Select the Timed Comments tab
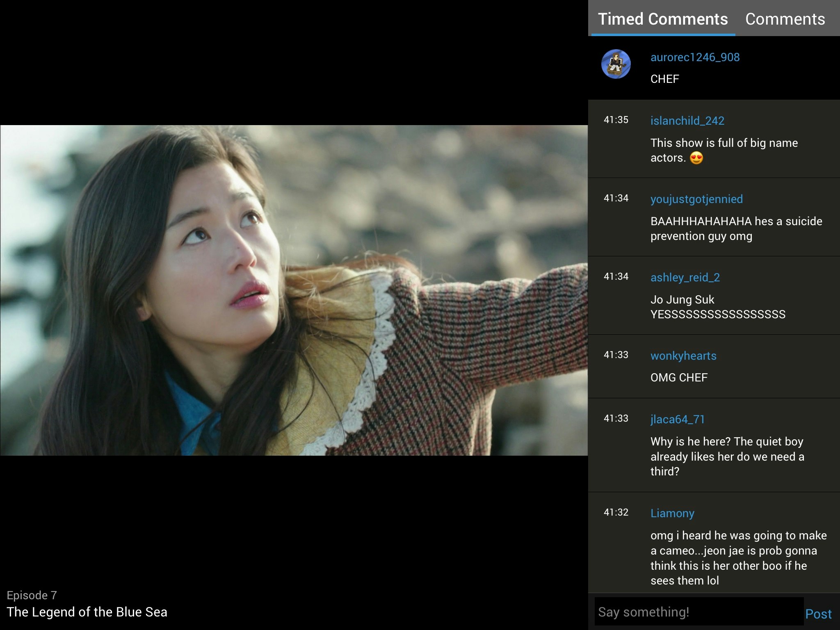840x630 pixels. pos(662,19)
